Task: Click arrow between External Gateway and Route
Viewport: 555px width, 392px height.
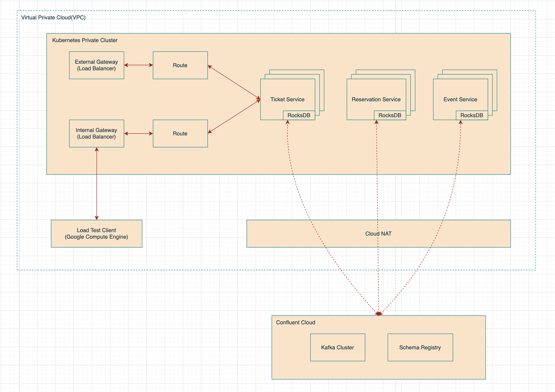Action: click(x=138, y=65)
